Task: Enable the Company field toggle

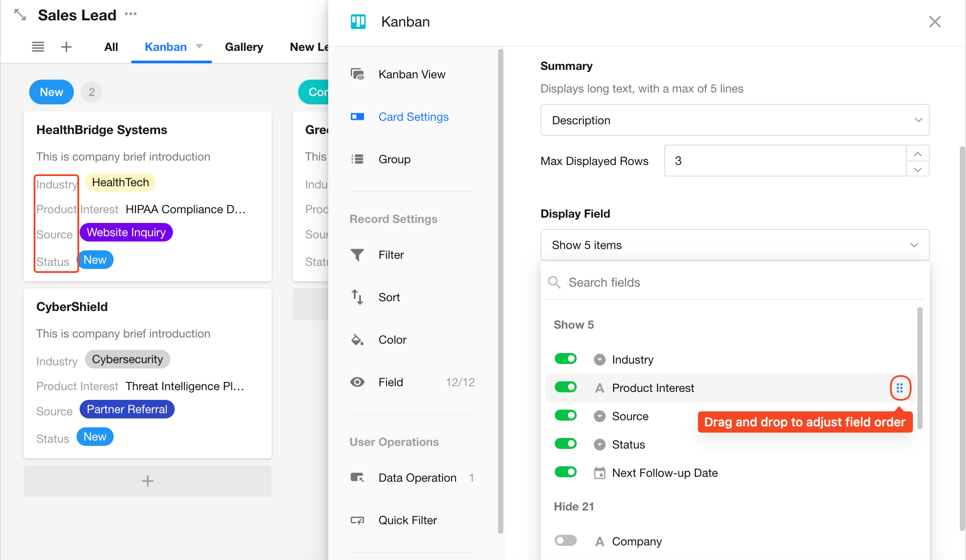Action: click(566, 541)
